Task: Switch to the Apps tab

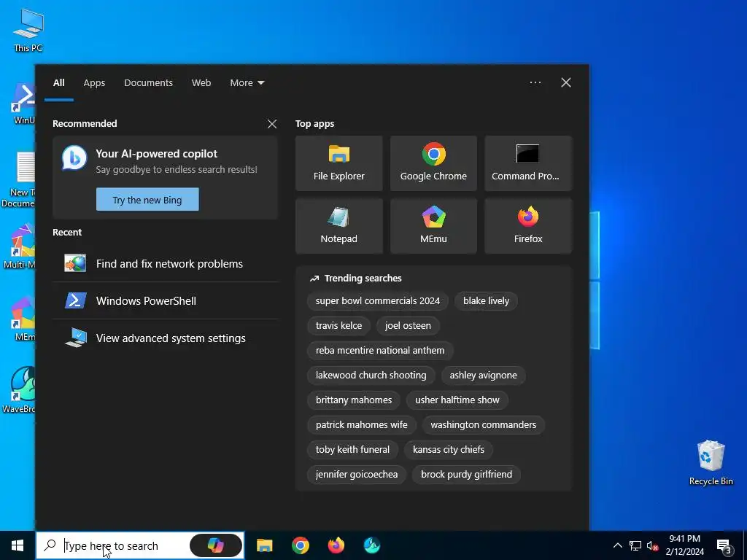Action: 94,82
